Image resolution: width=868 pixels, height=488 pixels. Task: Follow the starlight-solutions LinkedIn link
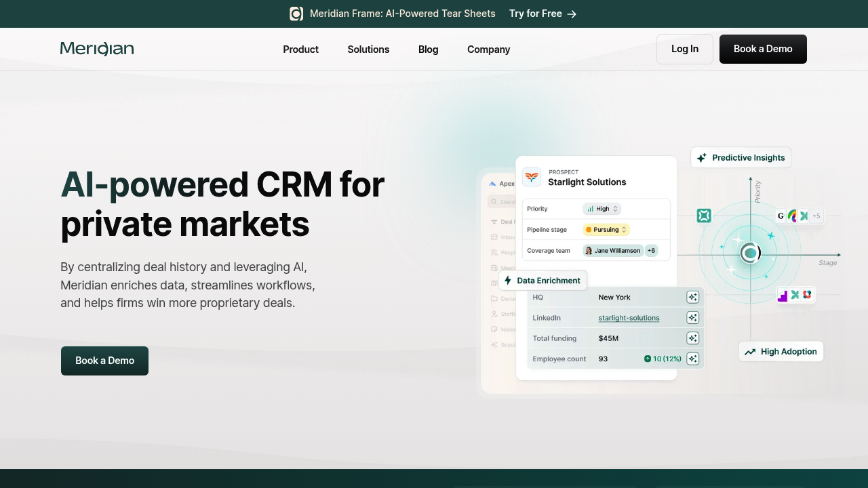point(629,317)
